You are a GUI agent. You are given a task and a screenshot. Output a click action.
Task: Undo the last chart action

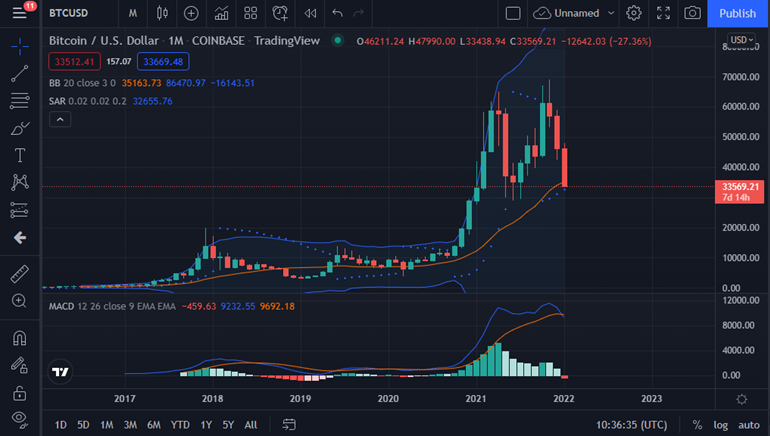coord(337,13)
